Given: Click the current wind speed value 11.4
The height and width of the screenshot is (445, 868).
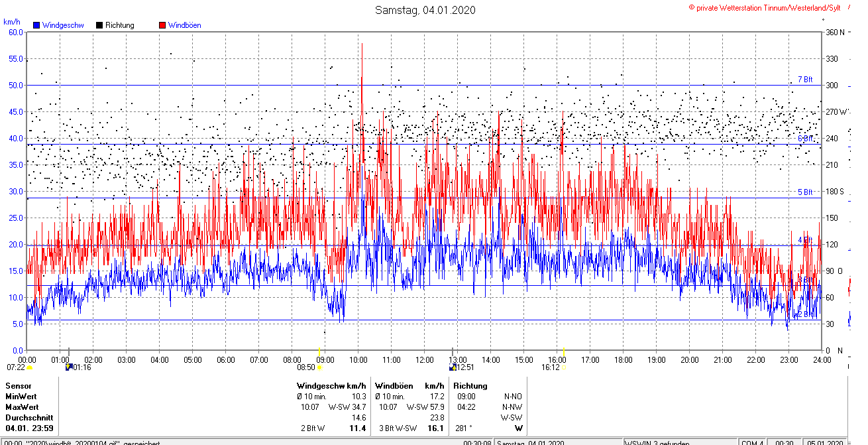Looking at the screenshot, I should tap(358, 428).
